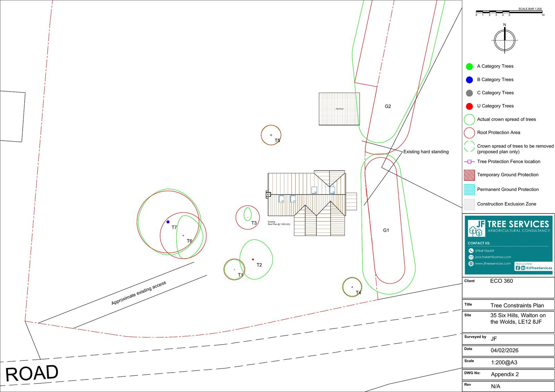
Task: Click the Facebook icon in the contact panel
Action: [518, 268]
